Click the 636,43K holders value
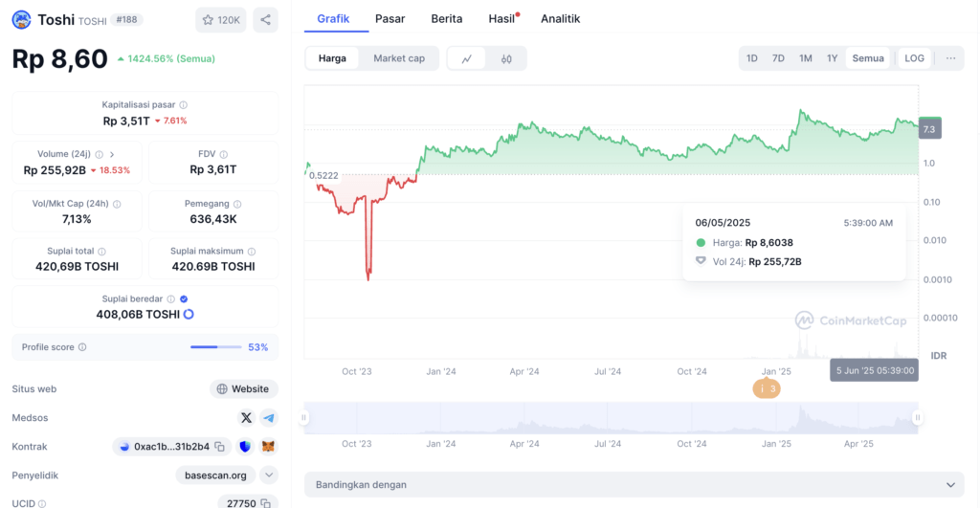Viewport: 980px width, 508px height. pos(213,219)
